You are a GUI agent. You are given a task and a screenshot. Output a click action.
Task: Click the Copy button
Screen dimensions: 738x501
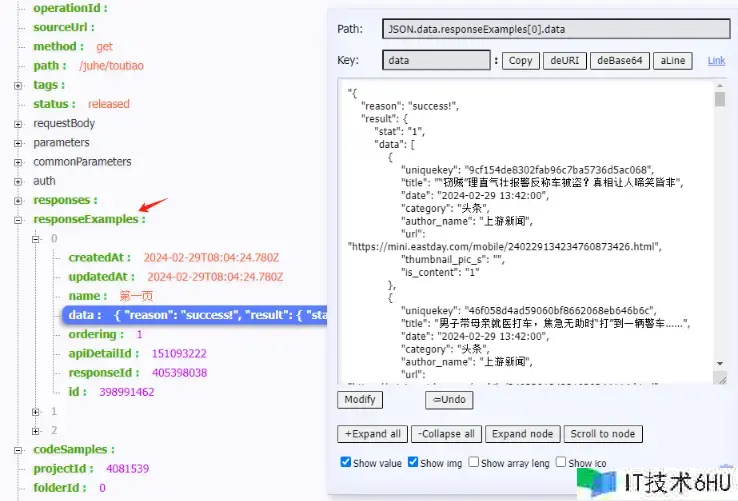coord(520,61)
